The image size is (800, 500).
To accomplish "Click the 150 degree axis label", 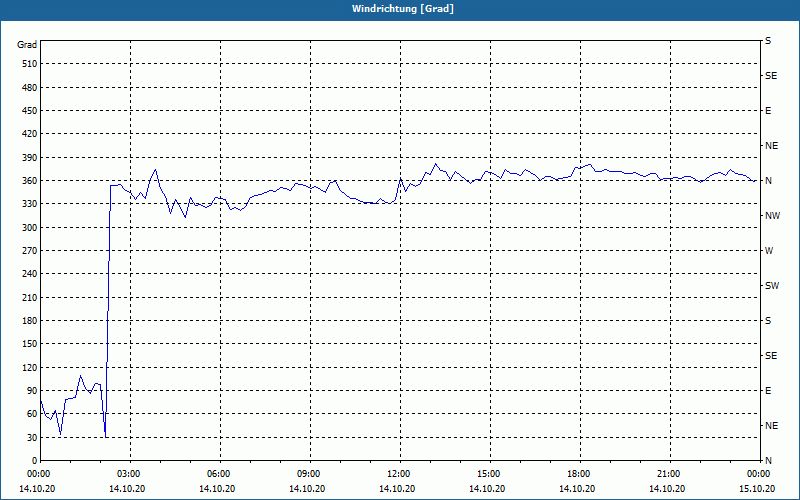I will click(x=30, y=344).
